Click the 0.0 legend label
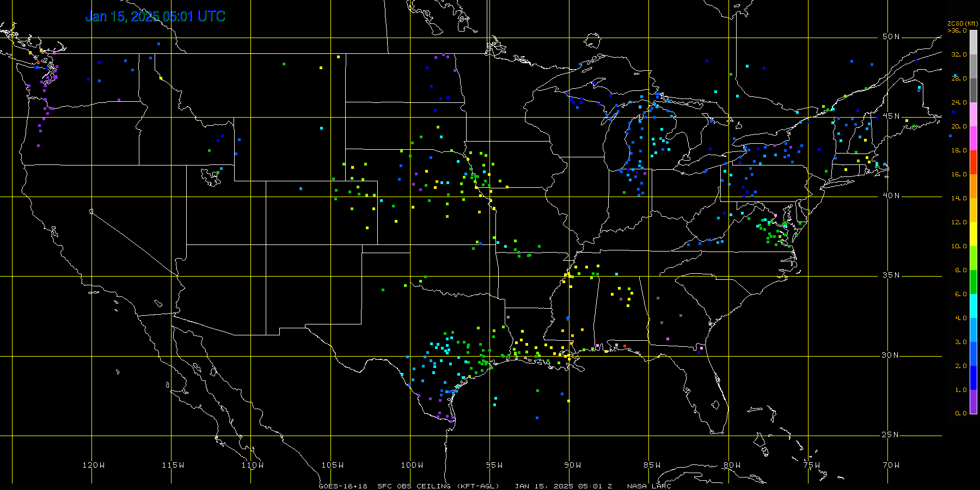The width and height of the screenshot is (980, 490). click(961, 413)
